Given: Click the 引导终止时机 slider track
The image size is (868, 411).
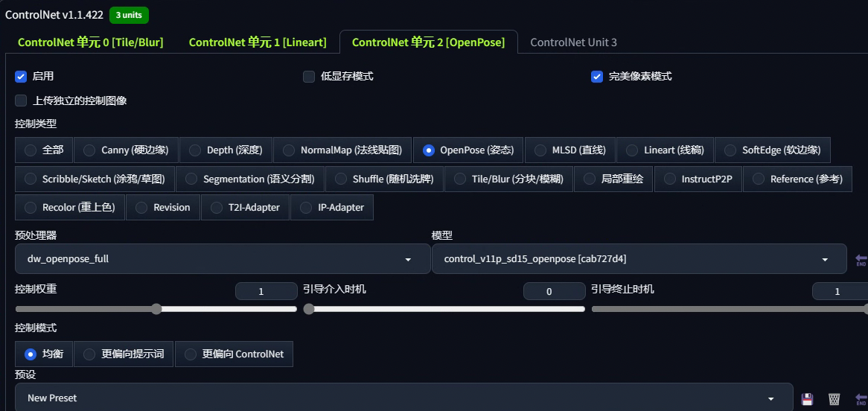Looking at the screenshot, I should pos(730,308).
